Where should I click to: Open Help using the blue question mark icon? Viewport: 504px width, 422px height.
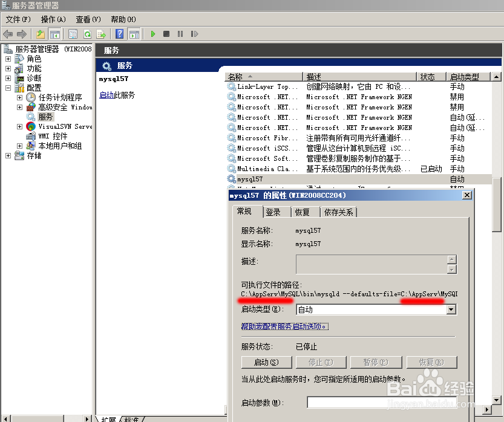pos(120,33)
